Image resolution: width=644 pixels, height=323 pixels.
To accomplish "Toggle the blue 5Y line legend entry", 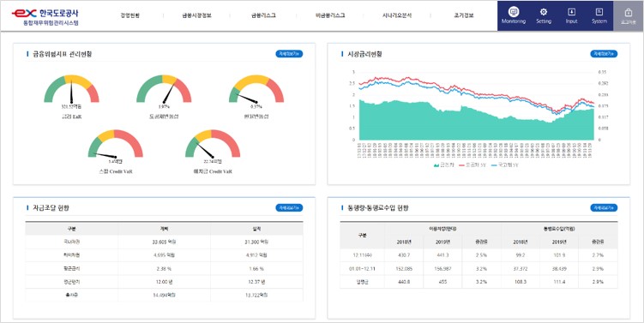I will pyautogui.click(x=505, y=165).
